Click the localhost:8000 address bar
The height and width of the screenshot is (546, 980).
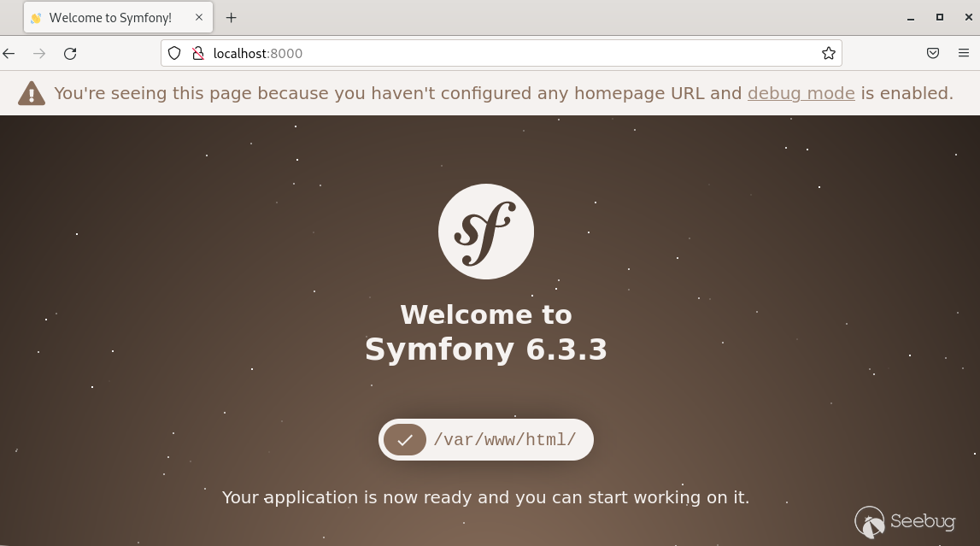click(x=502, y=54)
